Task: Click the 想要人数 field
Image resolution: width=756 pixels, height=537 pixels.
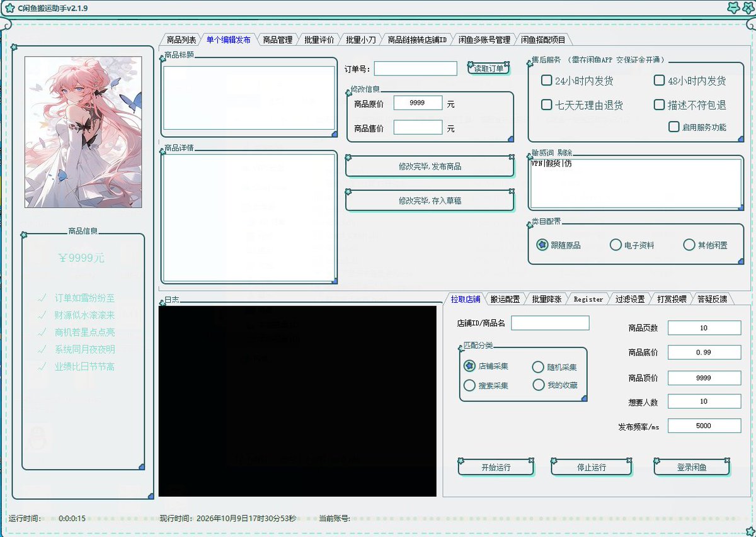Action: [x=704, y=402]
